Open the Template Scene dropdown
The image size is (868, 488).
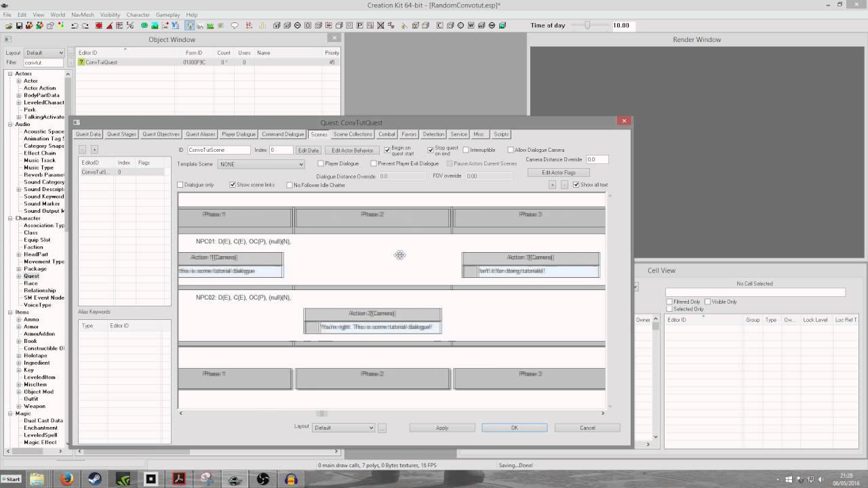click(x=261, y=164)
